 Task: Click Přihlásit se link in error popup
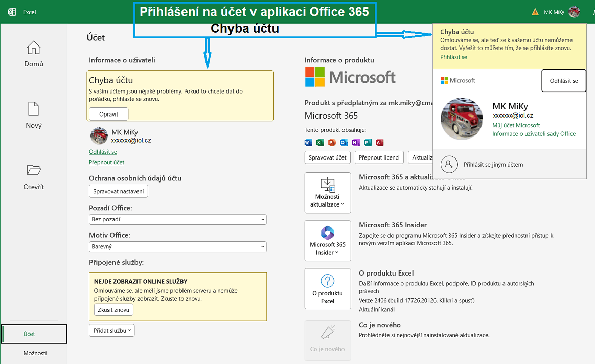click(x=453, y=57)
